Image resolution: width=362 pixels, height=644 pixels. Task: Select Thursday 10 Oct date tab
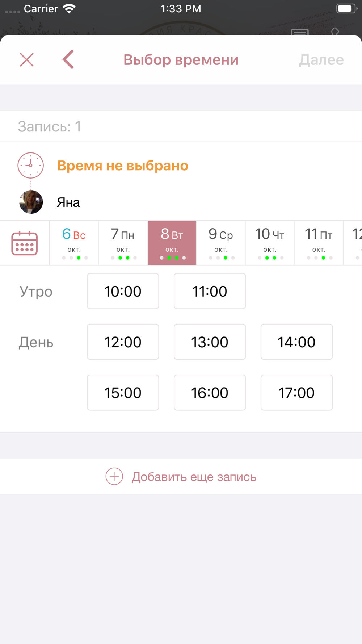270,243
